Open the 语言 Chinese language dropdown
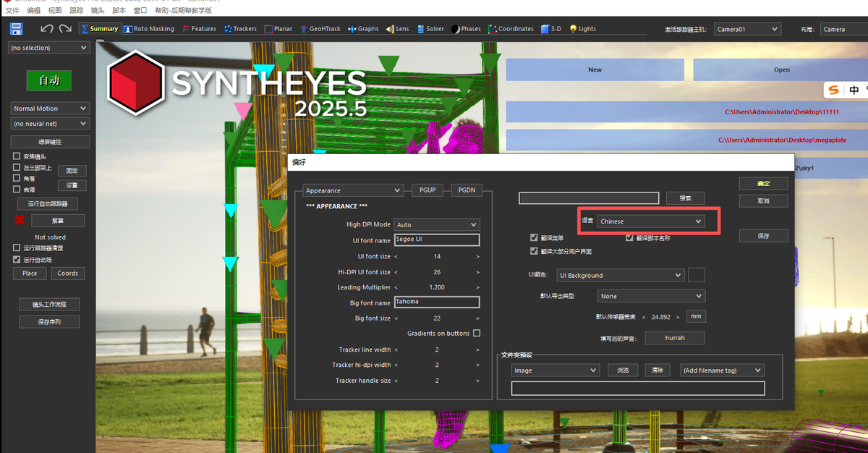 coord(651,221)
